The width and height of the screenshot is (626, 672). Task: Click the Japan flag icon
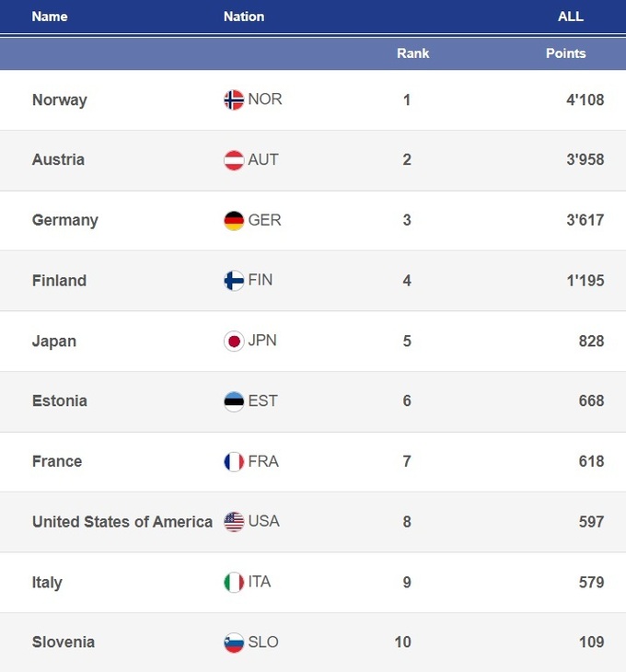[234, 342]
